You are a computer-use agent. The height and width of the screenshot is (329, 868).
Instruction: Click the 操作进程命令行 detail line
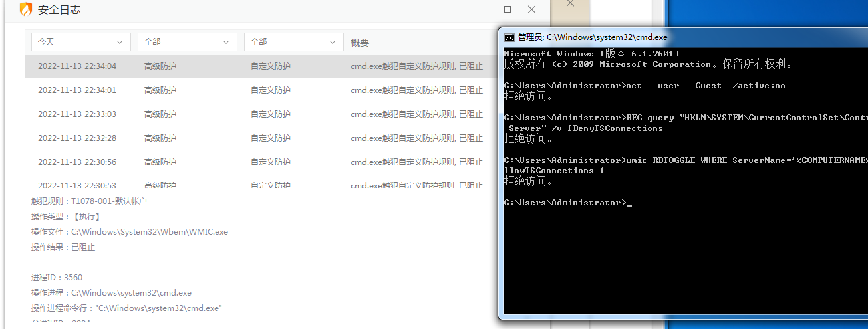[126, 308]
